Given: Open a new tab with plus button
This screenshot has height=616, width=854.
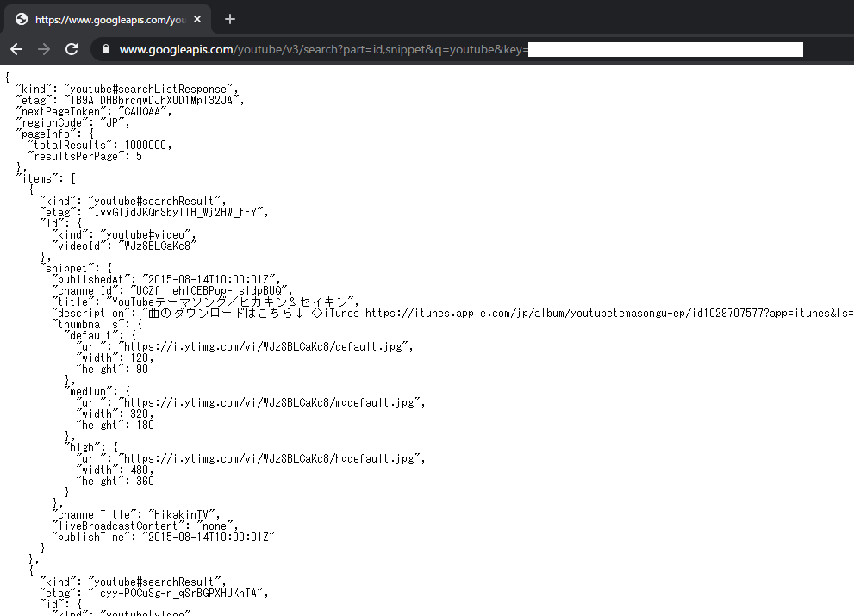Looking at the screenshot, I should pos(230,19).
